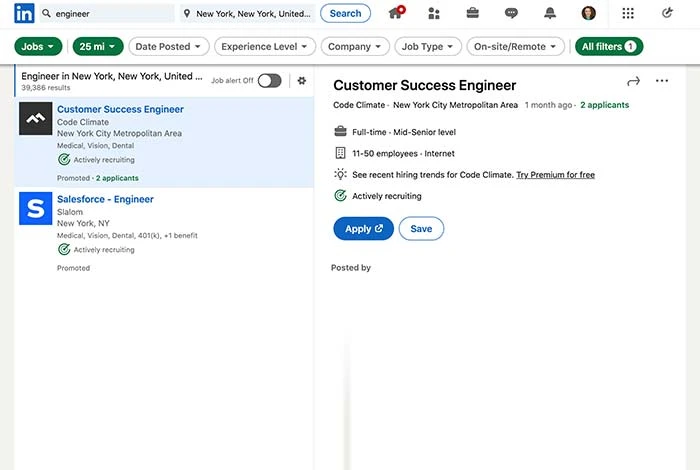Click Code Climate name in job details

[x=359, y=105]
